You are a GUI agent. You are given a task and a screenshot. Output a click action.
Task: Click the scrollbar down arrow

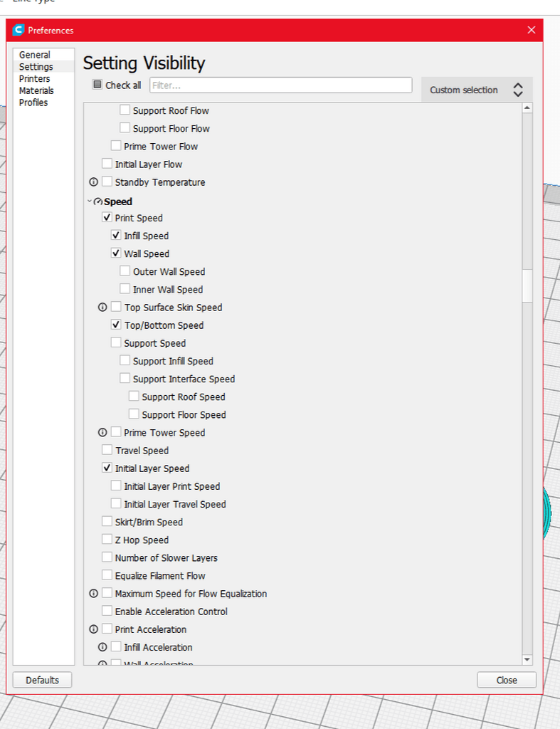[x=527, y=659]
